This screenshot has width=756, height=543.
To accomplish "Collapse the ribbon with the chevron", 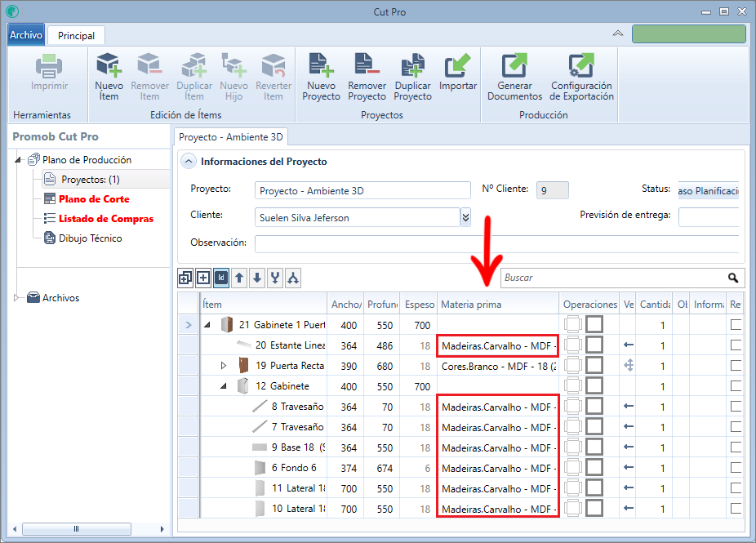I will coord(618,33).
